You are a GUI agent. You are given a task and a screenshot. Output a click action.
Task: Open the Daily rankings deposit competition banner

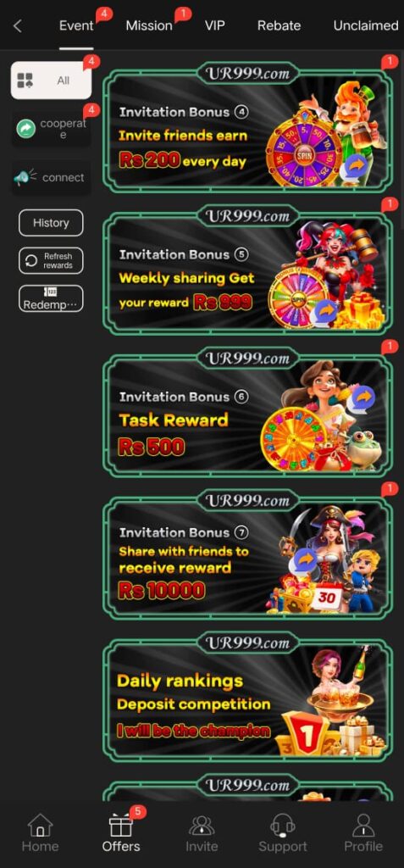point(247,698)
